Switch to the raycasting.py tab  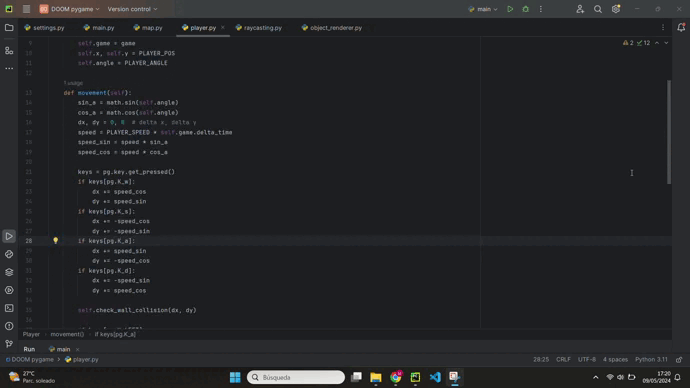coord(259,28)
